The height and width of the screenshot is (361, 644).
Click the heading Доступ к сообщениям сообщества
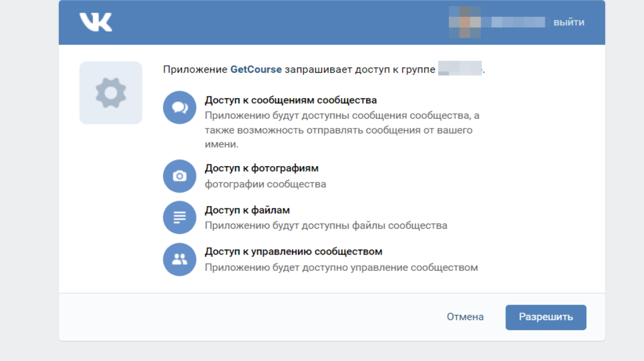tap(291, 100)
